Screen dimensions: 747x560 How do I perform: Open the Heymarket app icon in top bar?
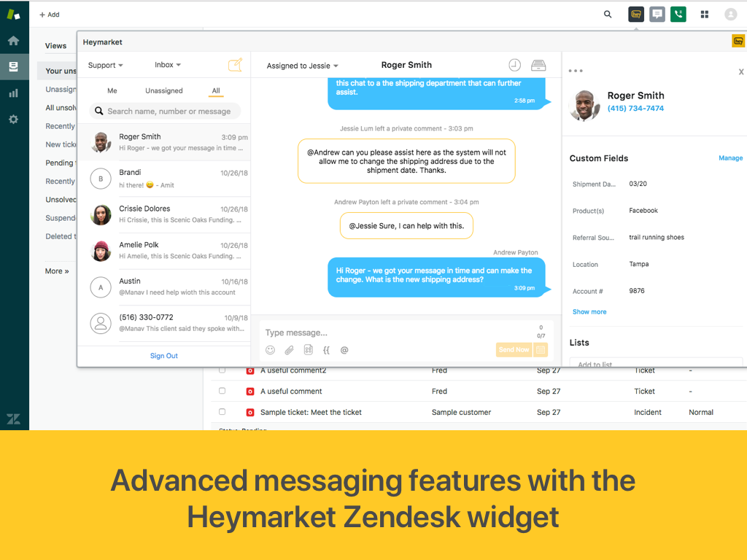click(x=636, y=15)
